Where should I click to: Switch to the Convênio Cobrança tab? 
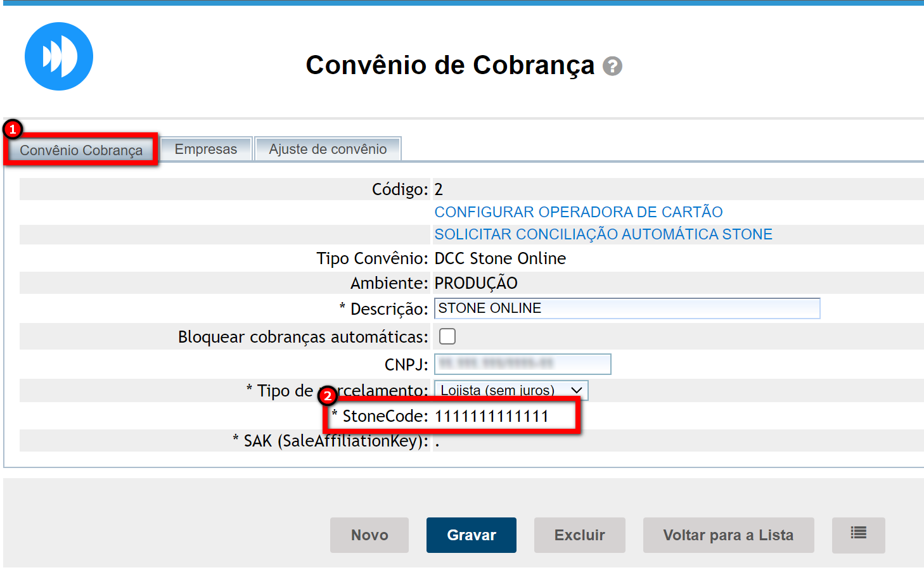pyautogui.click(x=81, y=150)
